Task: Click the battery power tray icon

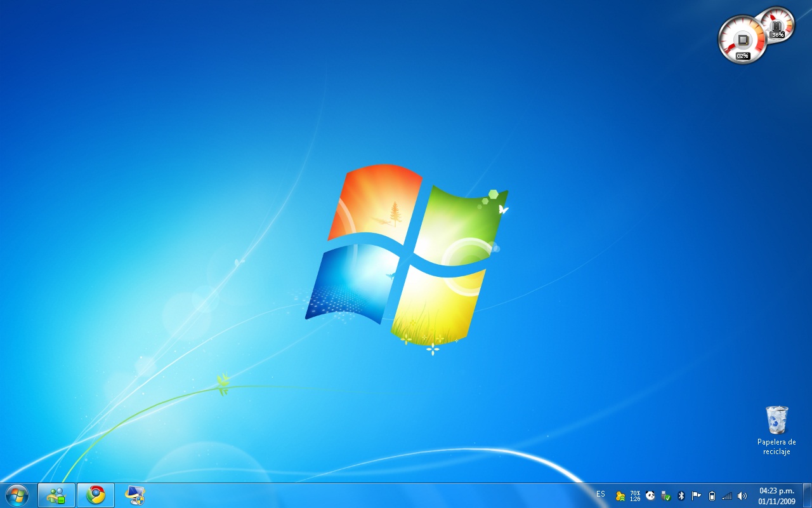Action: tap(712, 496)
